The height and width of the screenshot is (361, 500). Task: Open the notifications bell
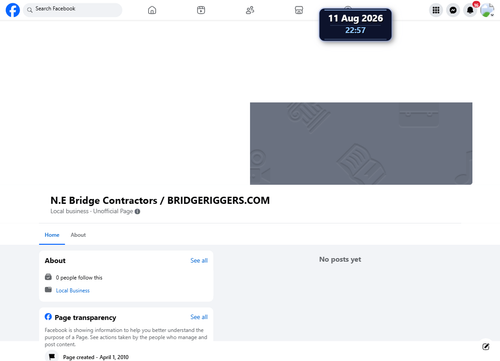tap(470, 10)
